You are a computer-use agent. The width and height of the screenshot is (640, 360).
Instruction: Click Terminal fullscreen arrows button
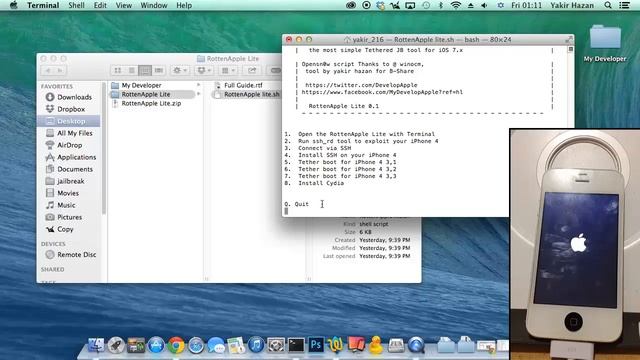pyautogui.click(x=569, y=40)
